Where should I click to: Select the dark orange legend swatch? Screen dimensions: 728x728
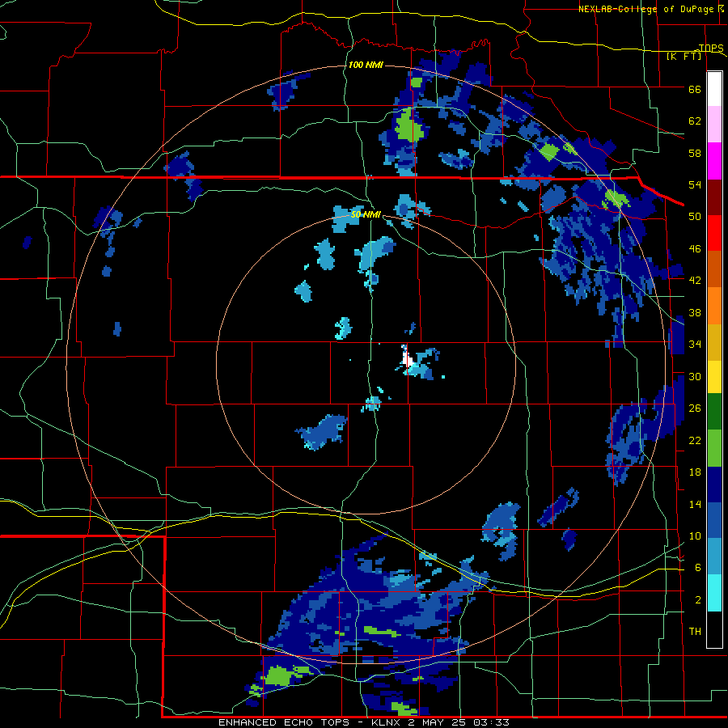[x=714, y=269]
